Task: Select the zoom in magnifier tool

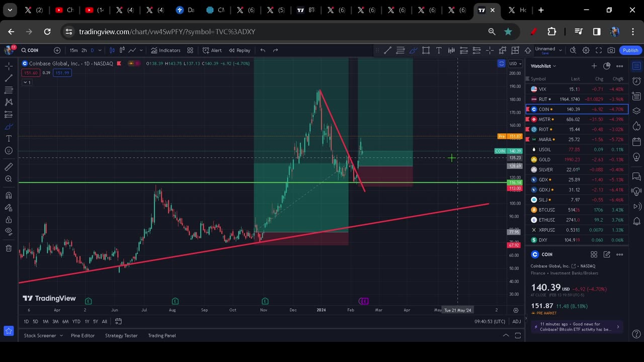Action: coord(9,179)
